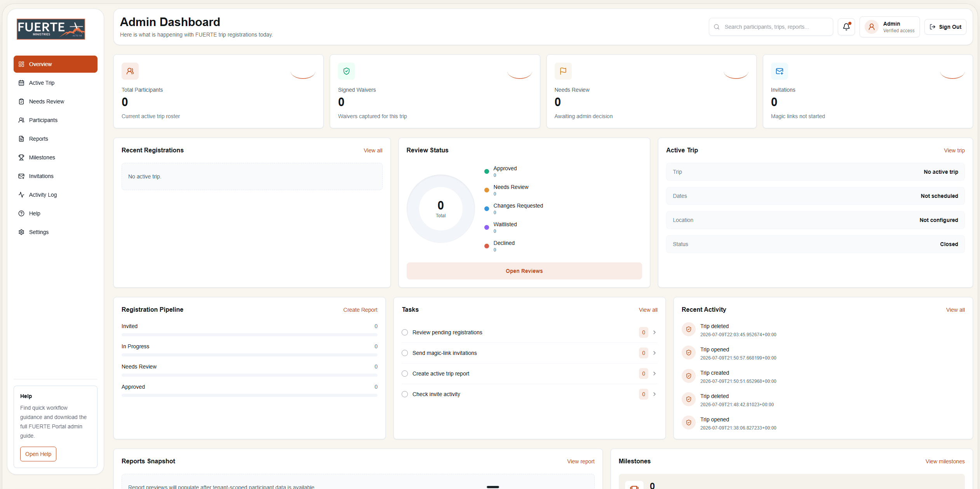Click the Status Closed row
This screenshot has height=489, width=980.
(815, 244)
